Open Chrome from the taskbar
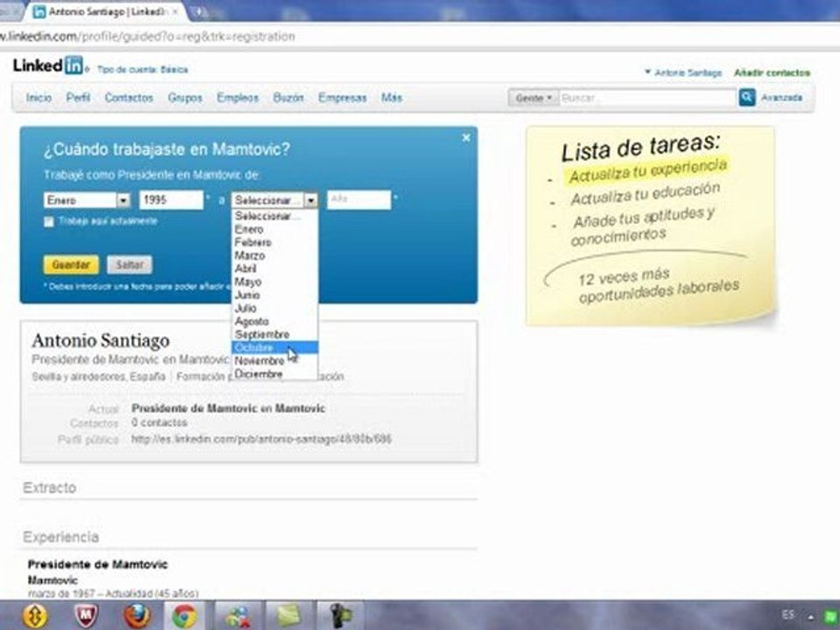This screenshot has height=630, width=840. pyautogui.click(x=184, y=615)
